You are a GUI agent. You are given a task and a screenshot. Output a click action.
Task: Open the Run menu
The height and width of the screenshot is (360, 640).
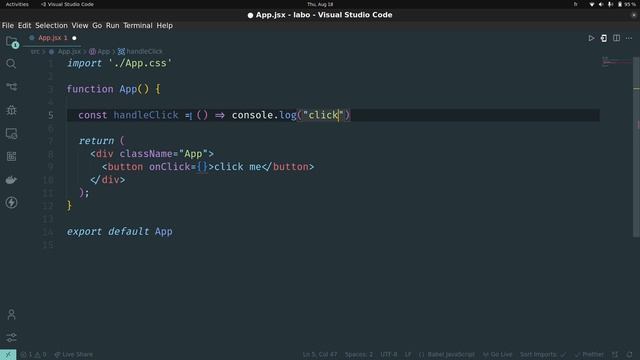tap(113, 25)
